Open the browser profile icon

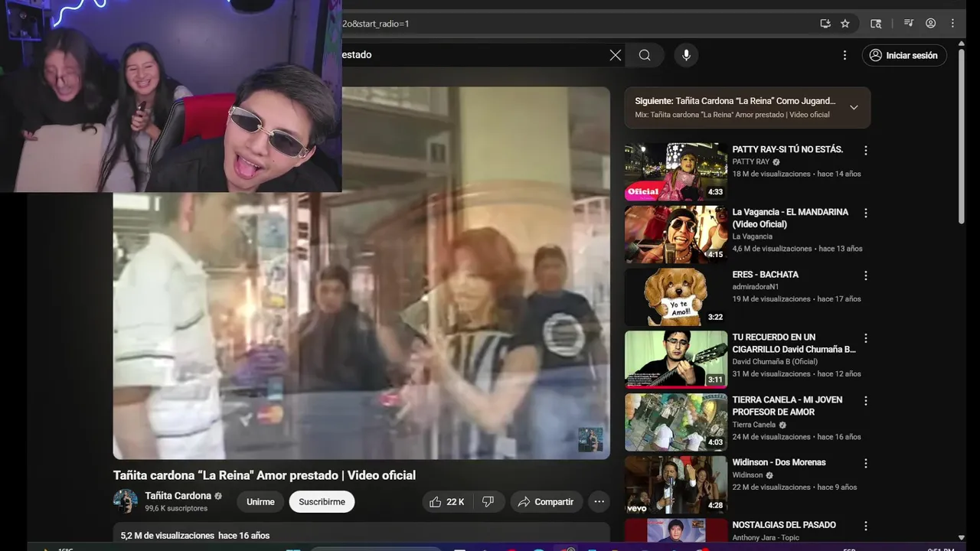click(931, 24)
